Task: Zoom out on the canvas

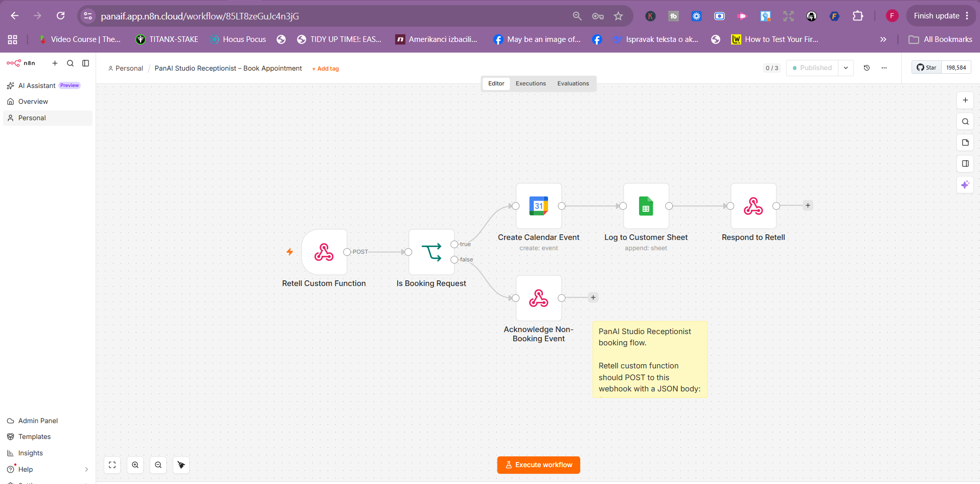Action: 158,465
